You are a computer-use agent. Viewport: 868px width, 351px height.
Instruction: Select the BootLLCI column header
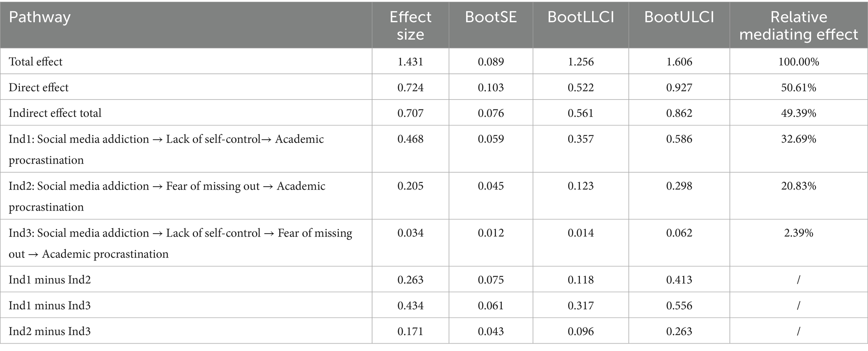point(581,17)
